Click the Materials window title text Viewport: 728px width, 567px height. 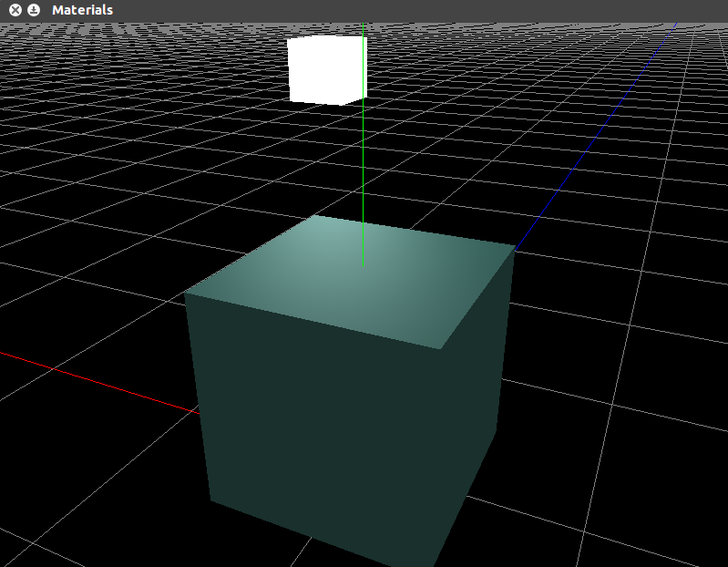(82, 10)
